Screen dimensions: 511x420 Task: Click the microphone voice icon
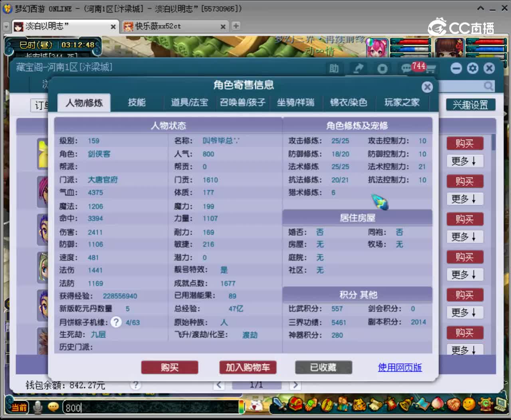(x=38, y=407)
